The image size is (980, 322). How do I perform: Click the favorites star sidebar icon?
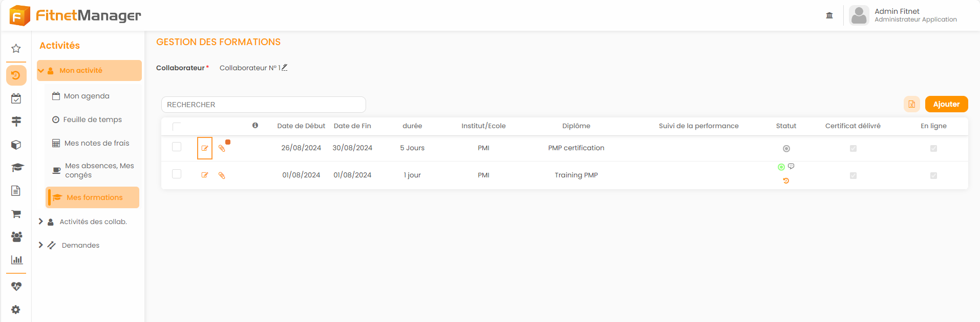coord(16,49)
